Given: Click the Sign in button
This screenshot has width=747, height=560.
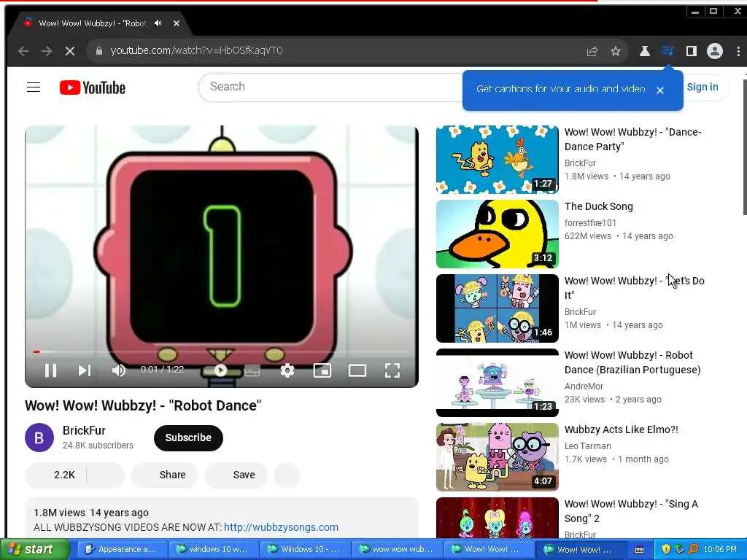Looking at the screenshot, I should (x=703, y=87).
